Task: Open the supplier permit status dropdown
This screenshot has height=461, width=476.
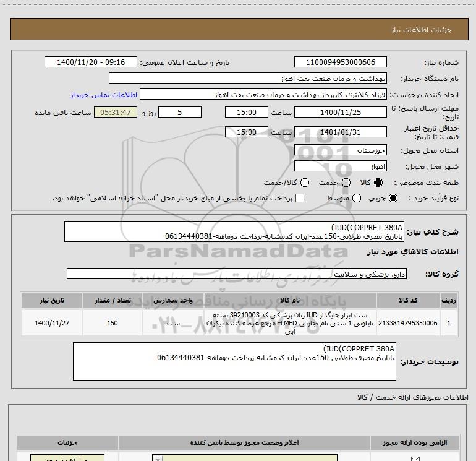Action: 245,458
